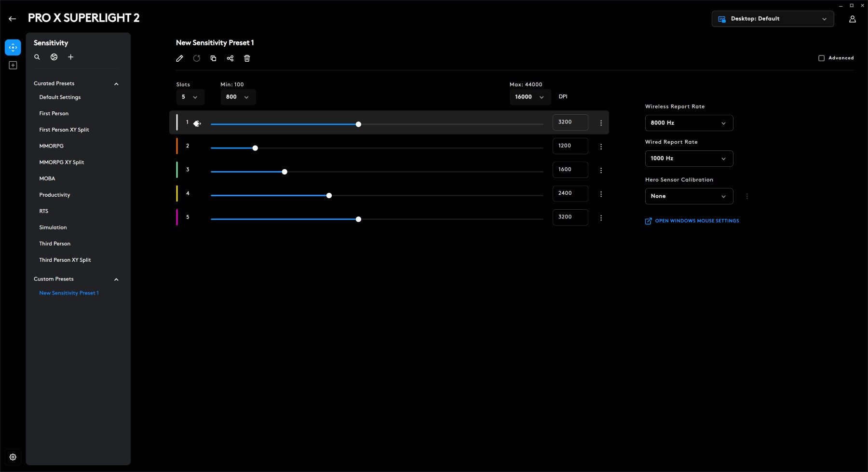Image resolution: width=868 pixels, height=472 pixels.
Task: Enable the Advanced checkbox
Action: pos(821,58)
